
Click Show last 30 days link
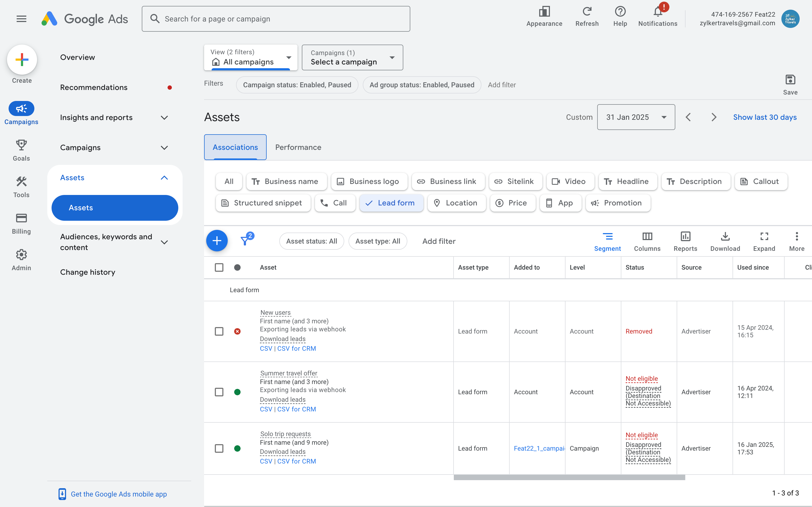tap(764, 117)
